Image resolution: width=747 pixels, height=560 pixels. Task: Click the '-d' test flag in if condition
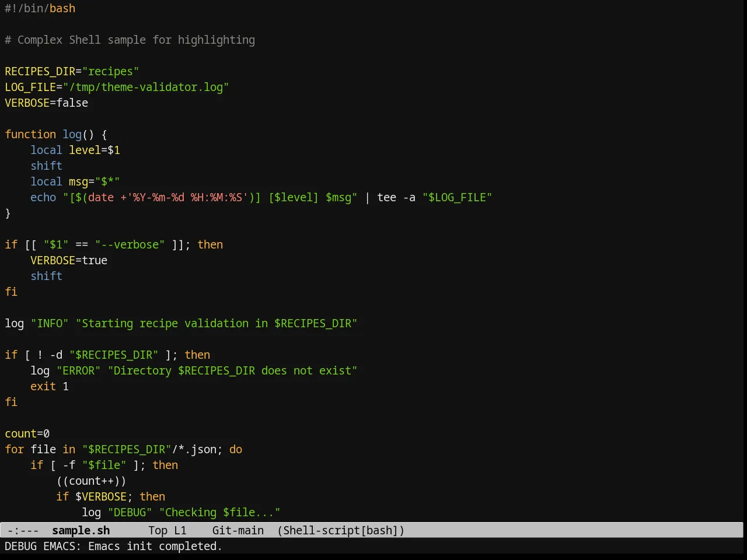point(56,355)
